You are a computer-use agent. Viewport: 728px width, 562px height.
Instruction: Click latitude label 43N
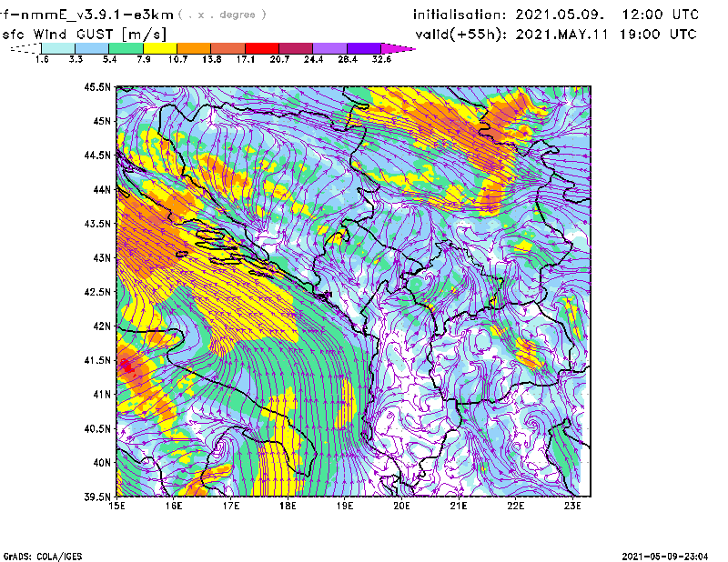pos(102,257)
